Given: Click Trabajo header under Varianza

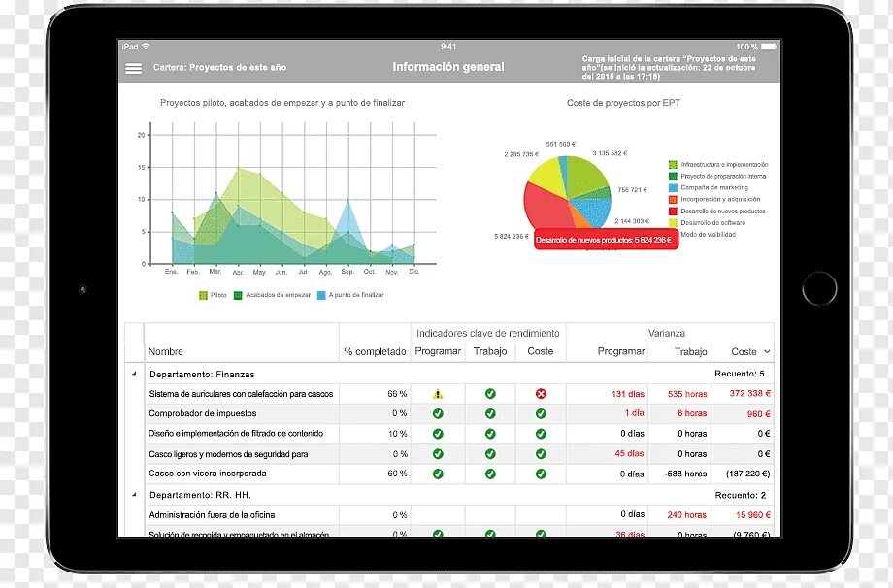Looking at the screenshot, I should coord(691,352).
